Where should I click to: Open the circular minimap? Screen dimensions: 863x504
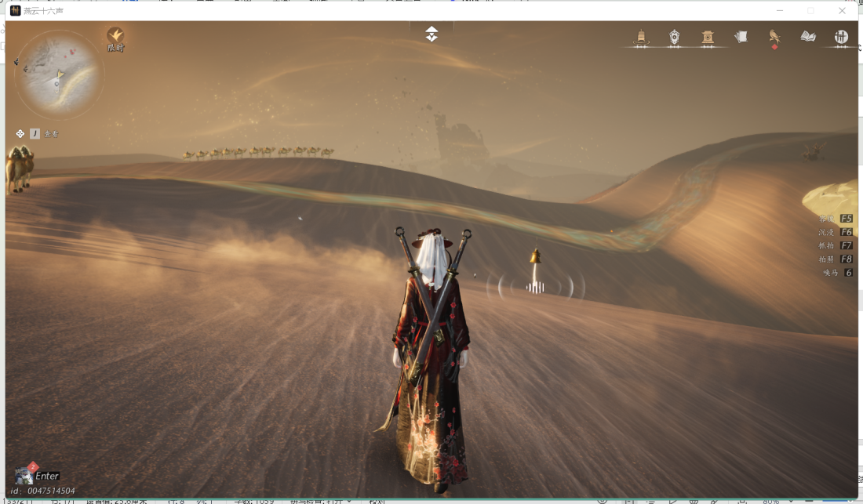click(x=59, y=74)
